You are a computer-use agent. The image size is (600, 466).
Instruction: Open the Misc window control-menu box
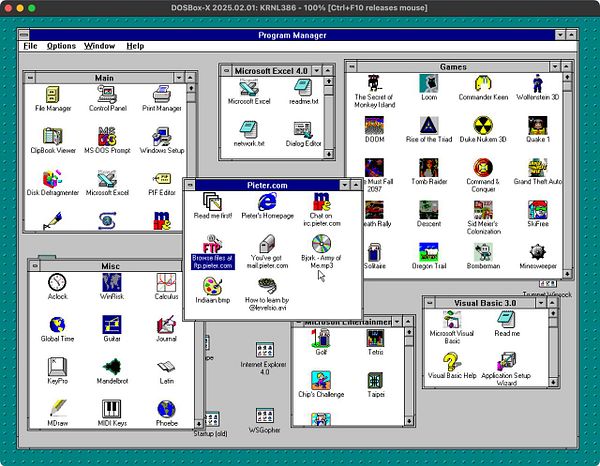tap(35, 266)
